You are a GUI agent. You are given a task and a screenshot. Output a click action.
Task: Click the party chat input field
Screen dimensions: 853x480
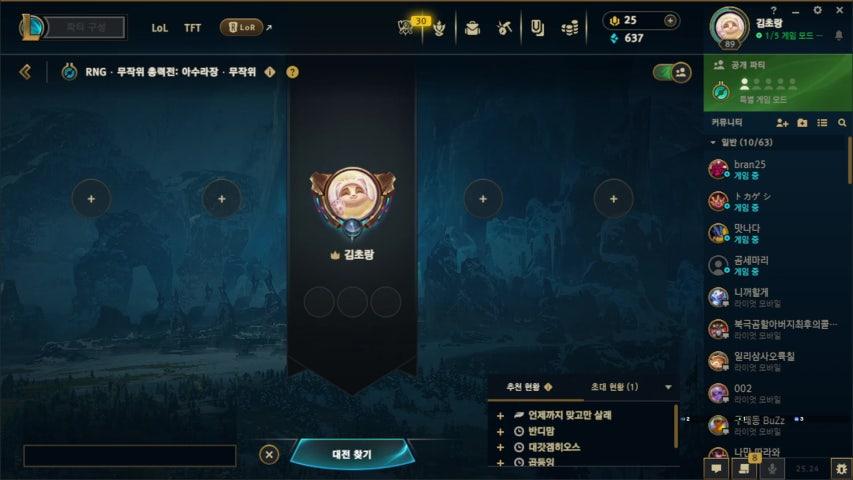click(x=129, y=456)
